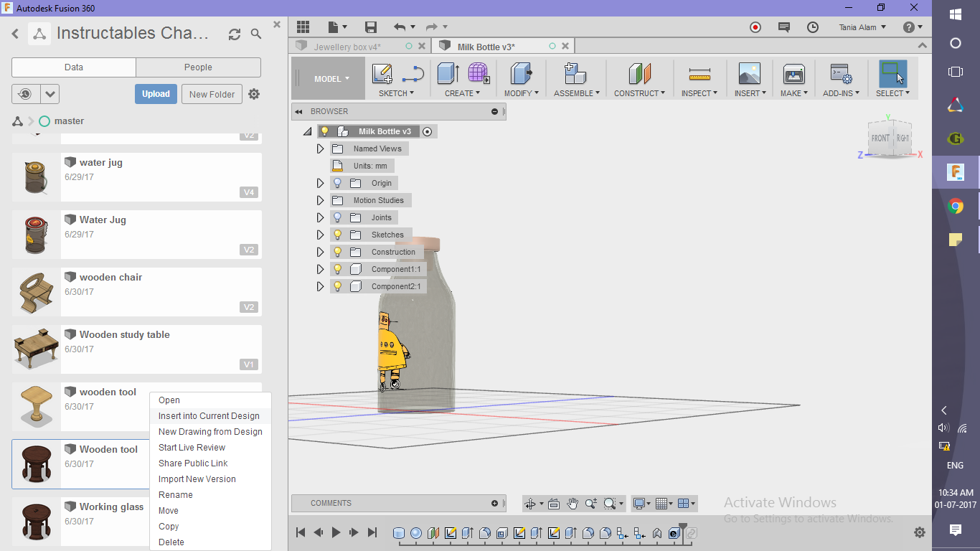Toggle visibility bulb for Sketches

click(x=337, y=235)
